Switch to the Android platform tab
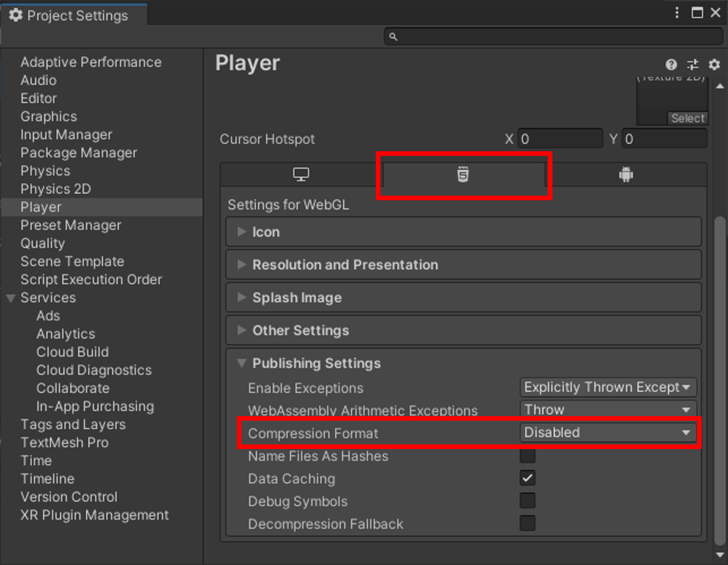 (x=626, y=175)
